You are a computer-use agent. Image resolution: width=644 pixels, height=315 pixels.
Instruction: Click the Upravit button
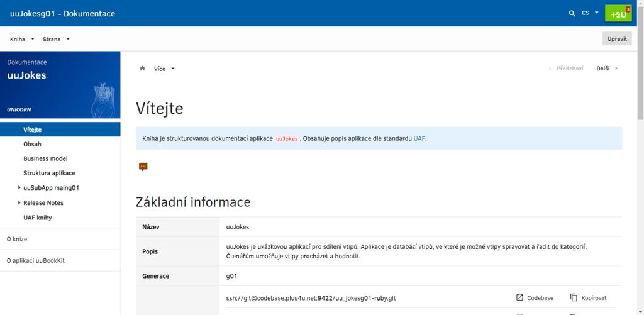(617, 39)
